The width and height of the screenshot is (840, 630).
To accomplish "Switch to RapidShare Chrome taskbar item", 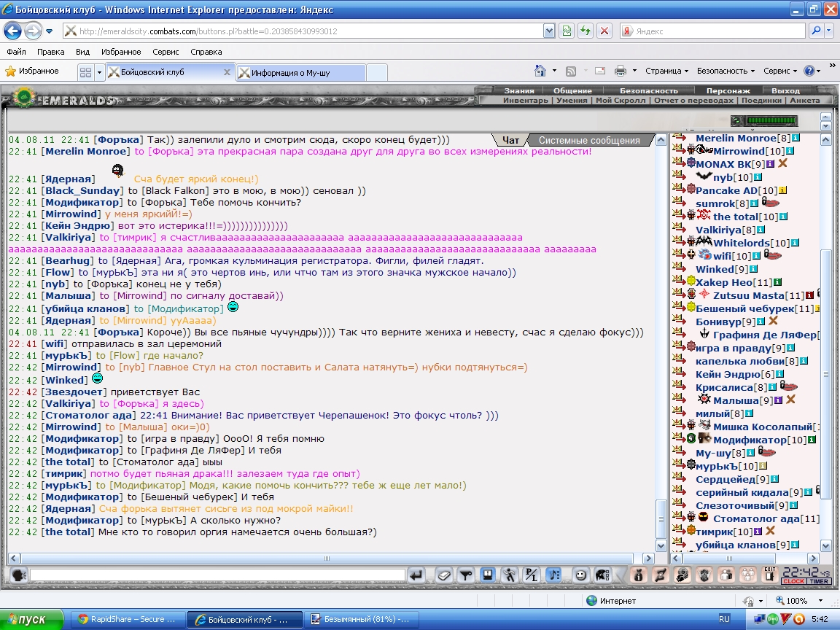I will pos(128,619).
